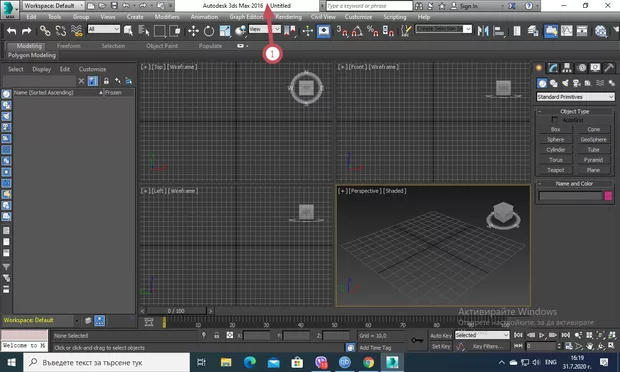Image resolution: width=620 pixels, height=372 pixels.
Task: Activate the Select and Link tool
Action: click(45, 31)
